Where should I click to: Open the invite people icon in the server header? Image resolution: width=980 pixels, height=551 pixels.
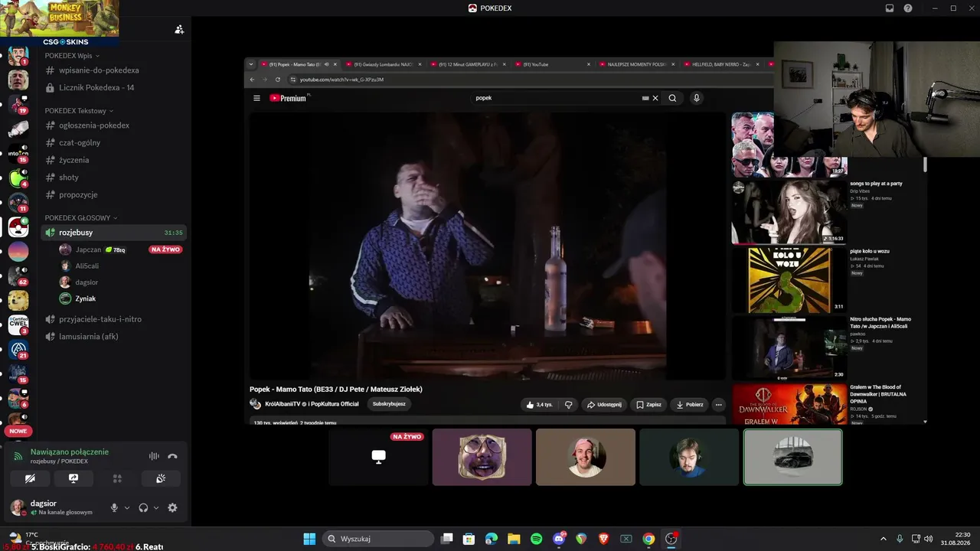click(x=179, y=29)
